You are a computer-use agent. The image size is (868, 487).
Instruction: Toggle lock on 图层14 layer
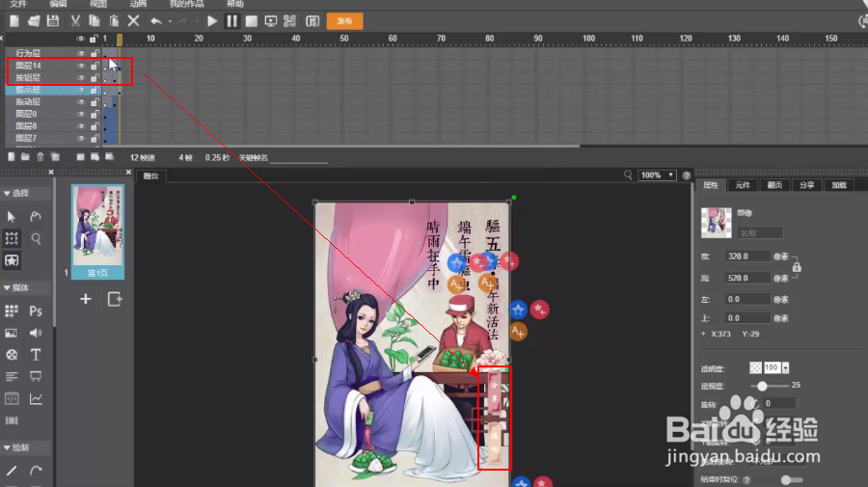tap(95, 66)
